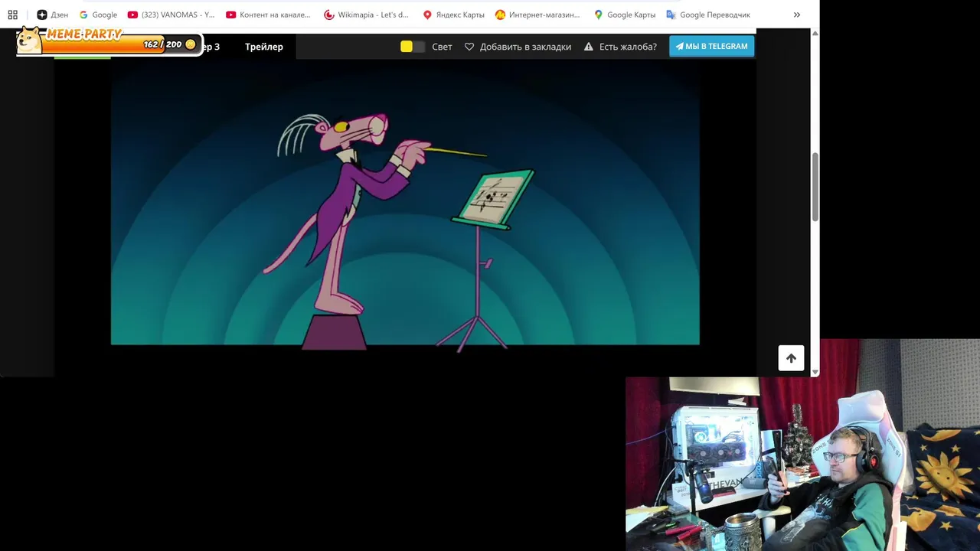Open the Дзен bookmark
This screenshot has width=980, height=551.
[52, 15]
